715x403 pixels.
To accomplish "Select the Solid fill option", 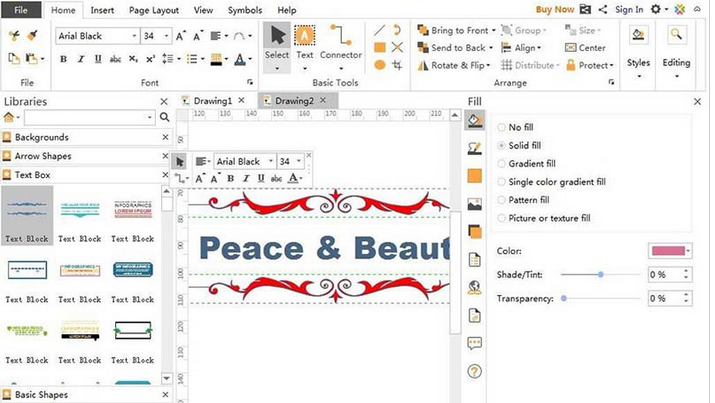I will tap(519, 145).
